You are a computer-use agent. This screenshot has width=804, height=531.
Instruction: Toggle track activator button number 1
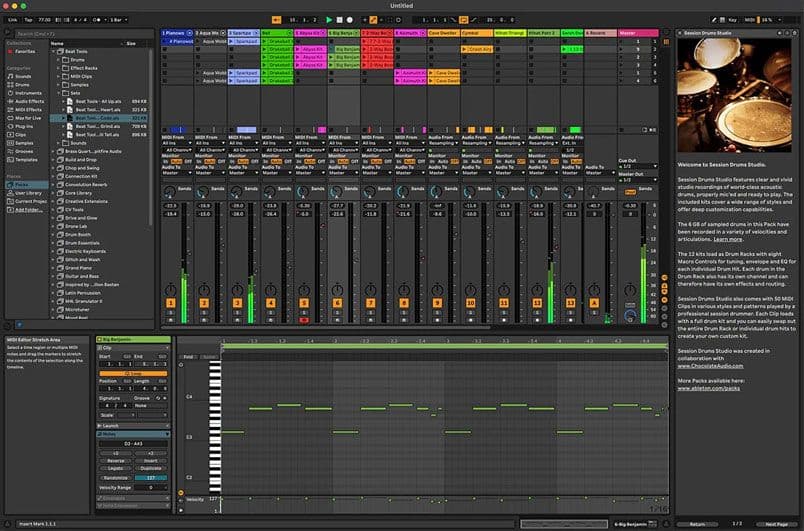(170, 303)
